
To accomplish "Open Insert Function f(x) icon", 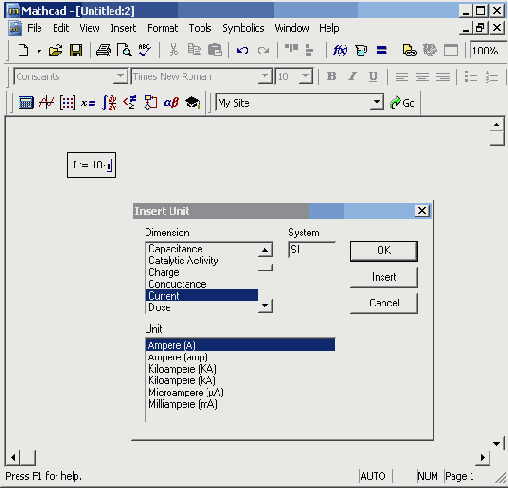I will click(x=340, y=50).
